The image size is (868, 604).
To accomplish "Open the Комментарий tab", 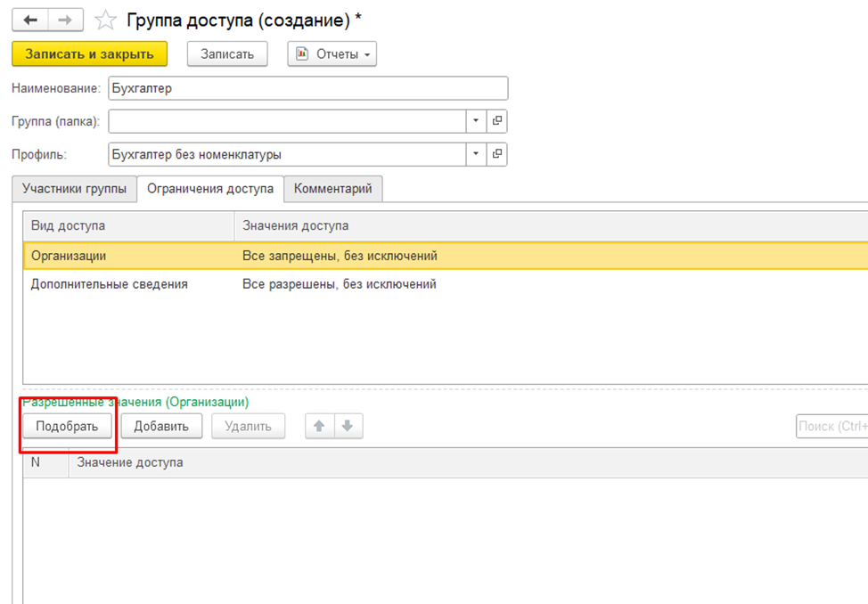I will (x=332, y=189).
